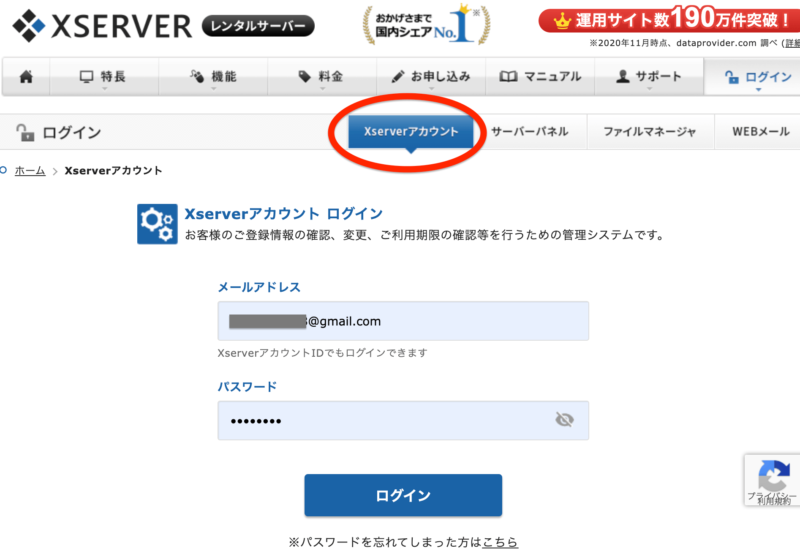Screen dimensions: 800x556
Task: Click the XSERVER logo
Action: [103, 26]
